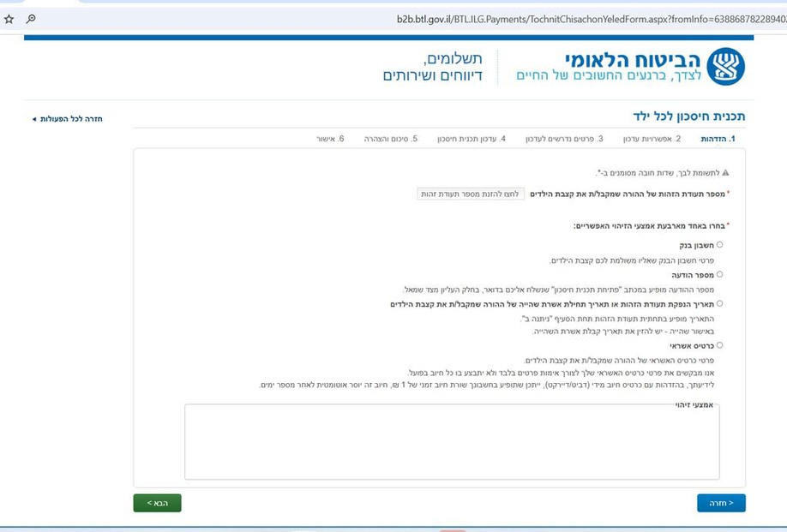
Task: Click the בחרו באחד מארבעת אמצעי הזיהוי label
Action: point(651,226)
